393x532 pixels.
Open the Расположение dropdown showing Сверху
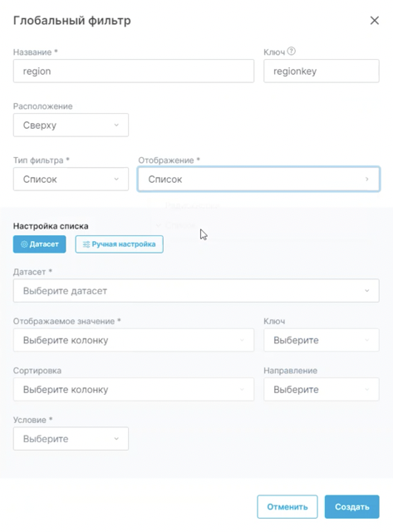[x=71, y=126]
